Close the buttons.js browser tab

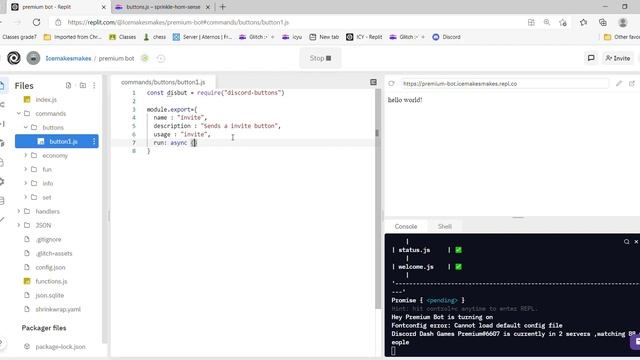[208, 7]
